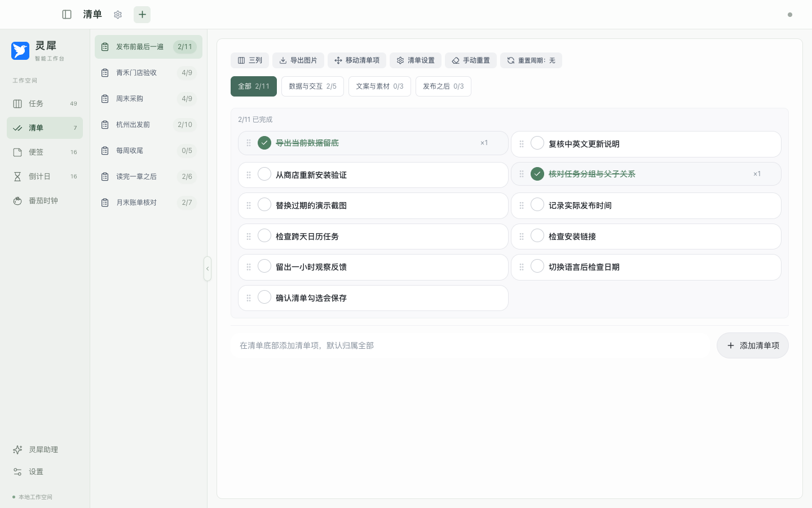
Task: Tick 检查跨天日历任务 checkbox
Action: [264, 235]
